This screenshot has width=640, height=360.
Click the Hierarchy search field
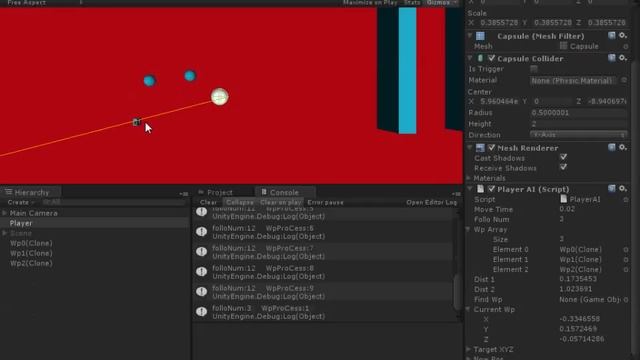click(114, 202)
